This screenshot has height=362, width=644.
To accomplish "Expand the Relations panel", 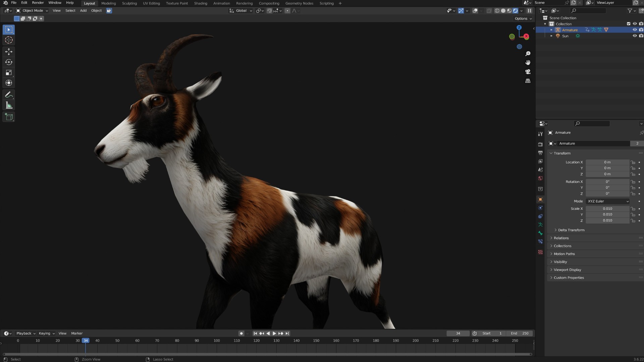I will pyautogui.click(x=561, y=238).
